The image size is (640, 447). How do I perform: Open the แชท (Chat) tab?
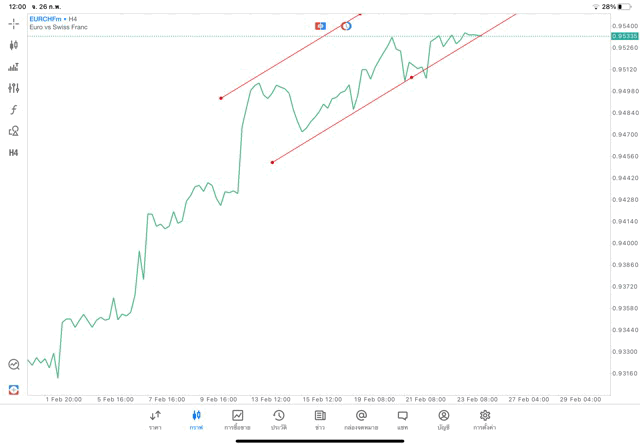(402, 419)
